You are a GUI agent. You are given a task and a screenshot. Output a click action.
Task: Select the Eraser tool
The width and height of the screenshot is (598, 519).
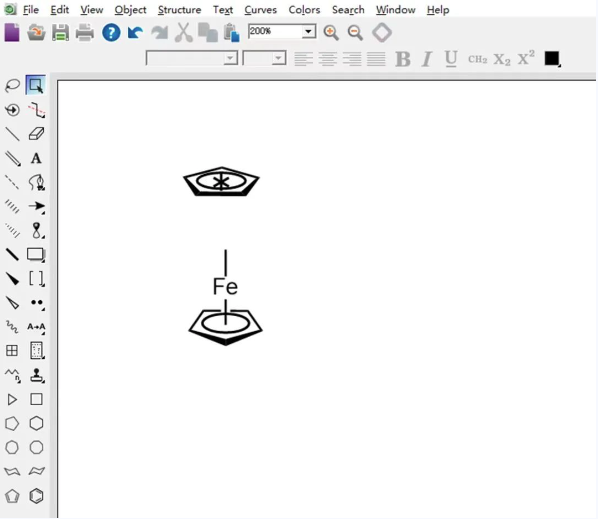[x=36, y=134]
